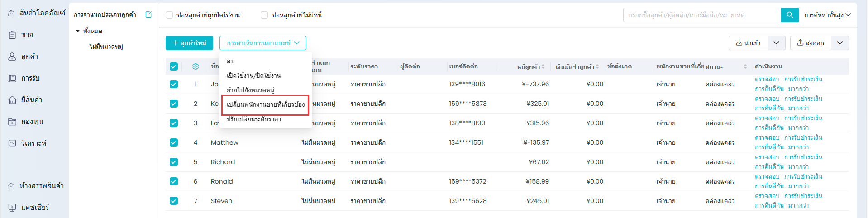Click the edit customer category icon

148,14
